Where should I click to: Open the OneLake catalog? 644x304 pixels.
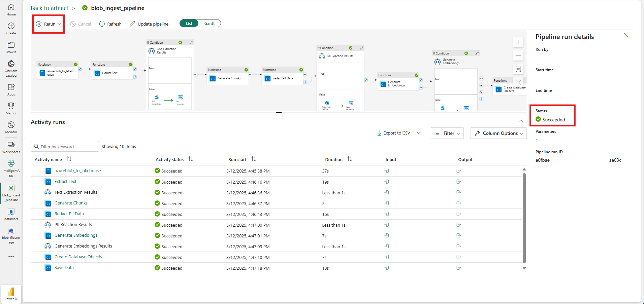point(11,69)
